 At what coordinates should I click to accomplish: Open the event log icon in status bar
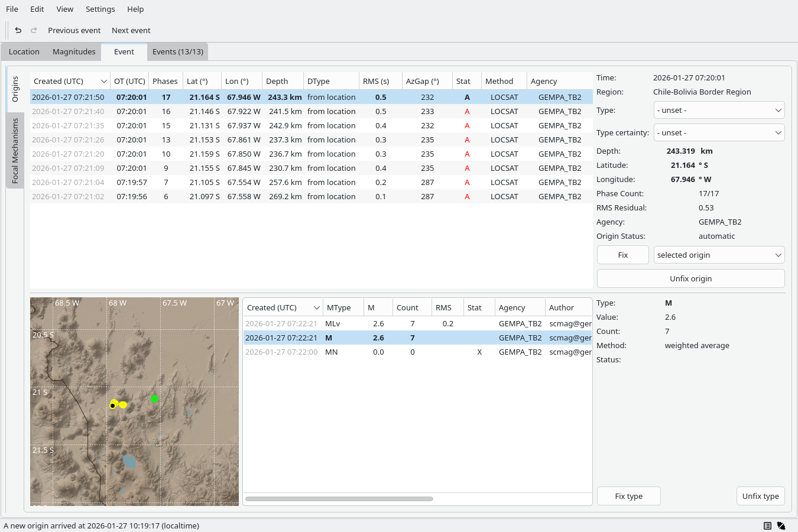coord(767,525)
